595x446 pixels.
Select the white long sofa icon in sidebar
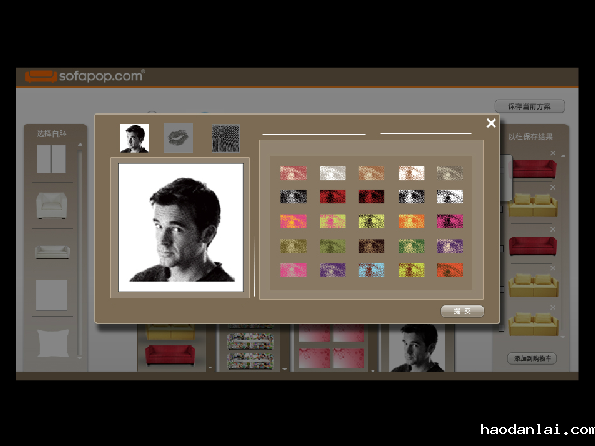pos(52,252)
